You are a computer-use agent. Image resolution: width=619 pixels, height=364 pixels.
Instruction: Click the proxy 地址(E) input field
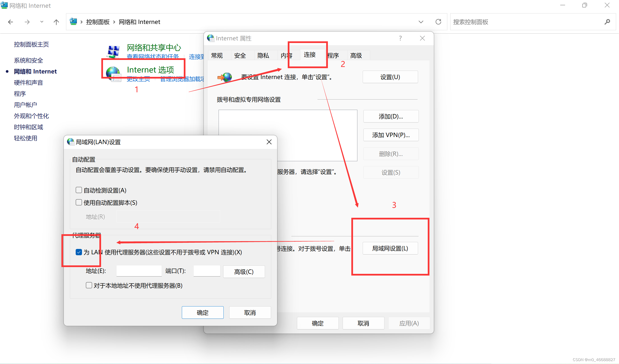pos(139,271)
